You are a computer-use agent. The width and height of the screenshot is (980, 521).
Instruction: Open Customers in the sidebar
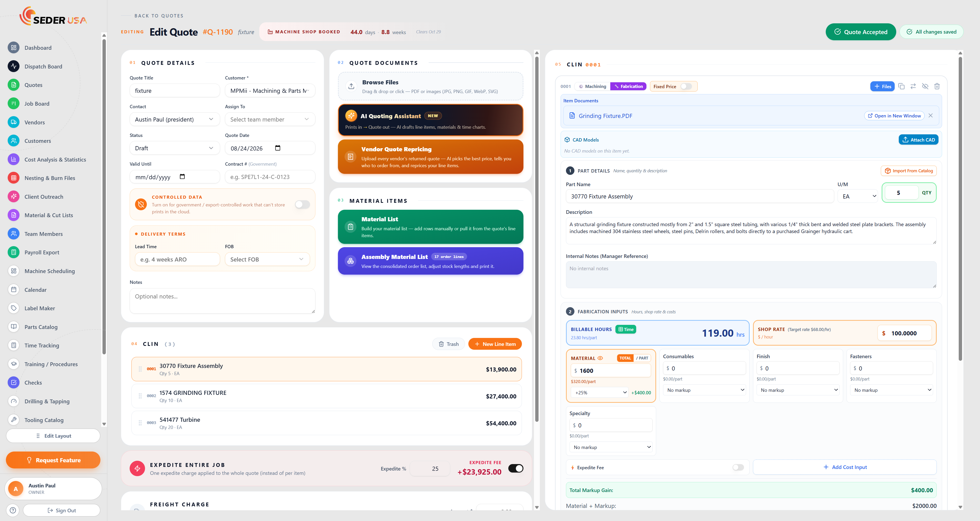pyautogui.click(x=38, y=141)
